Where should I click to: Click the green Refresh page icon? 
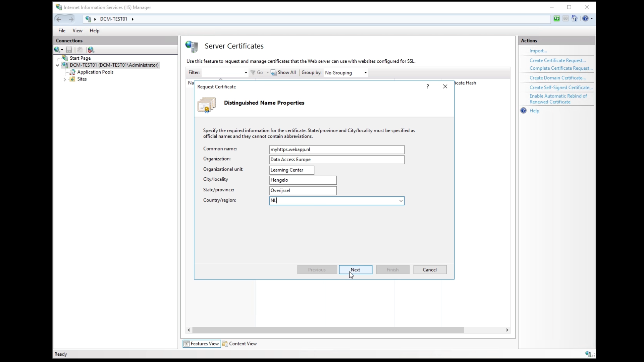556,18
